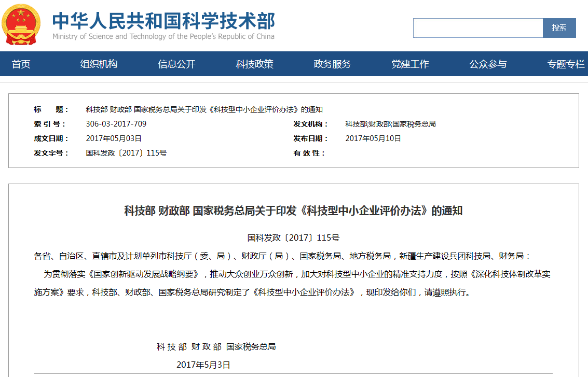Open the 信息公开 menu item

tap(176, 64)
